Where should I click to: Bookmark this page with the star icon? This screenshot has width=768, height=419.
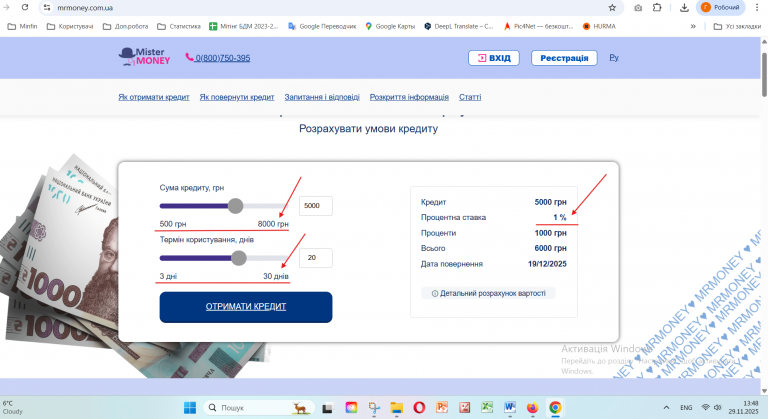[x=612, y=7]
